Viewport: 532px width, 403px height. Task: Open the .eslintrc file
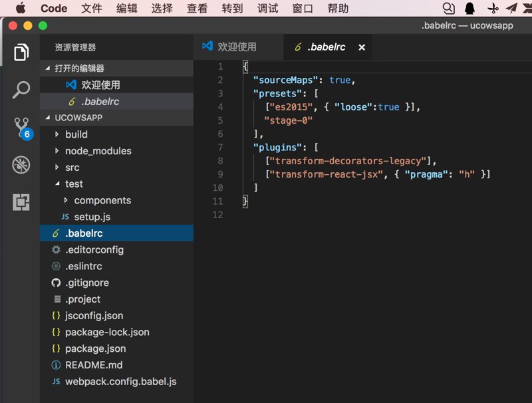(117, 266)
